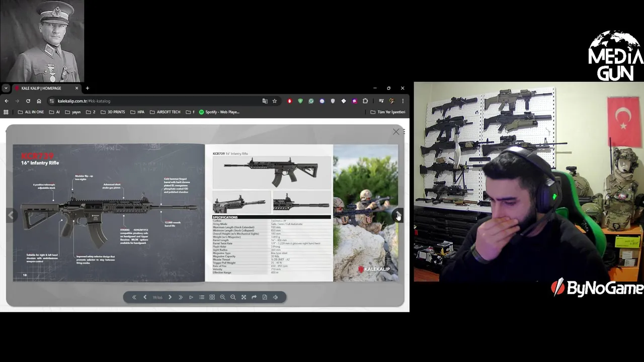
Task: Click the page number field 19/66
Action: [x=157, y=297]
